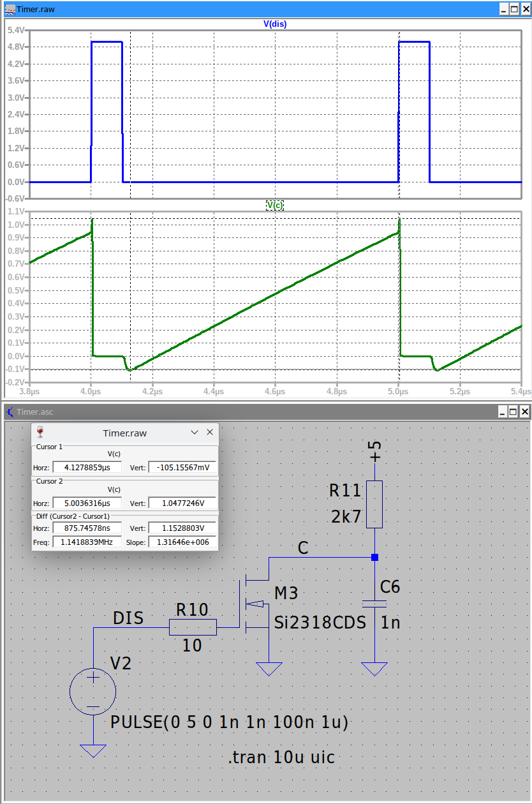532x804 pixels.
Task: Click the V(dis) trace label
Action: pyautogui.click(x=275, y=24)
